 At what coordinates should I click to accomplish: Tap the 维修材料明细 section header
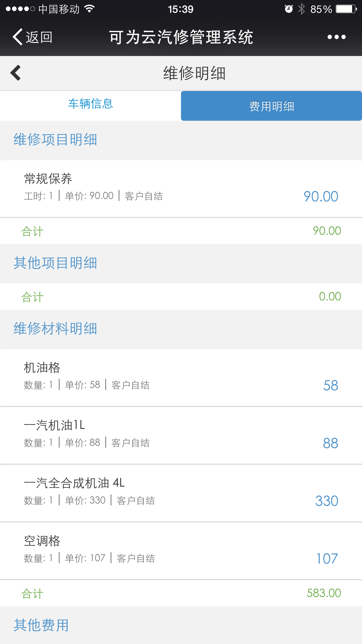pos(55,329)
